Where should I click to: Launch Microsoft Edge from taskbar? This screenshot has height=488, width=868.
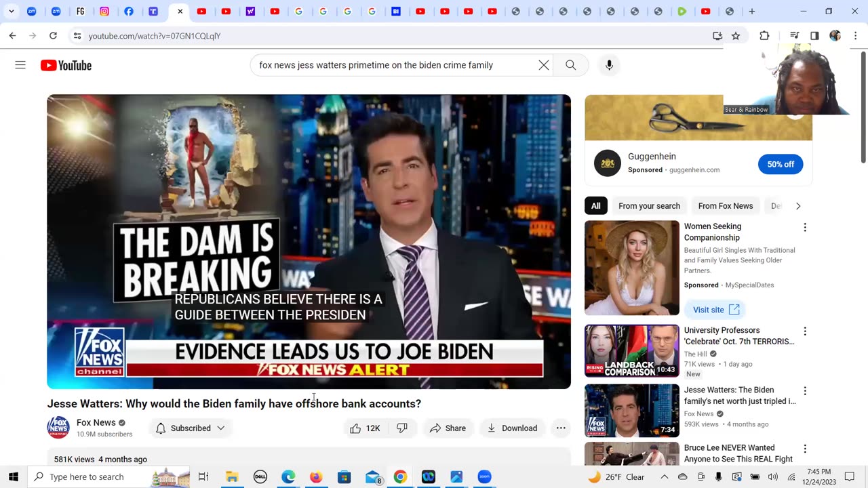point(288,476)
